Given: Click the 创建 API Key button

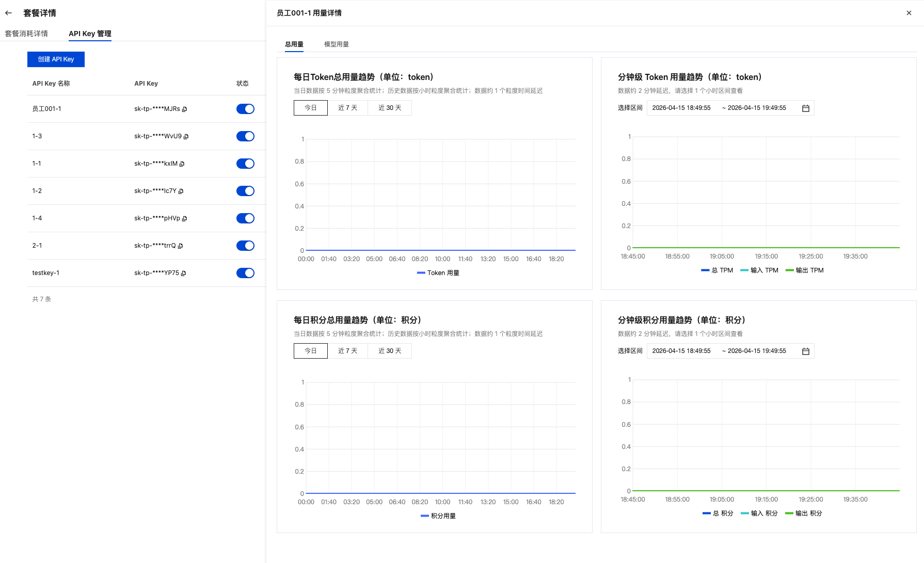Looking at the screenshot, I should (56, 59).
